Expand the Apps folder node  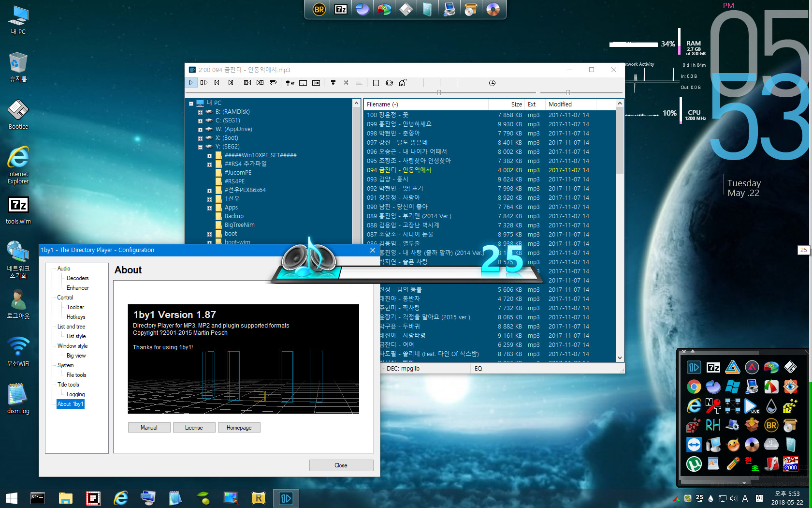click(x=209, y=208)
